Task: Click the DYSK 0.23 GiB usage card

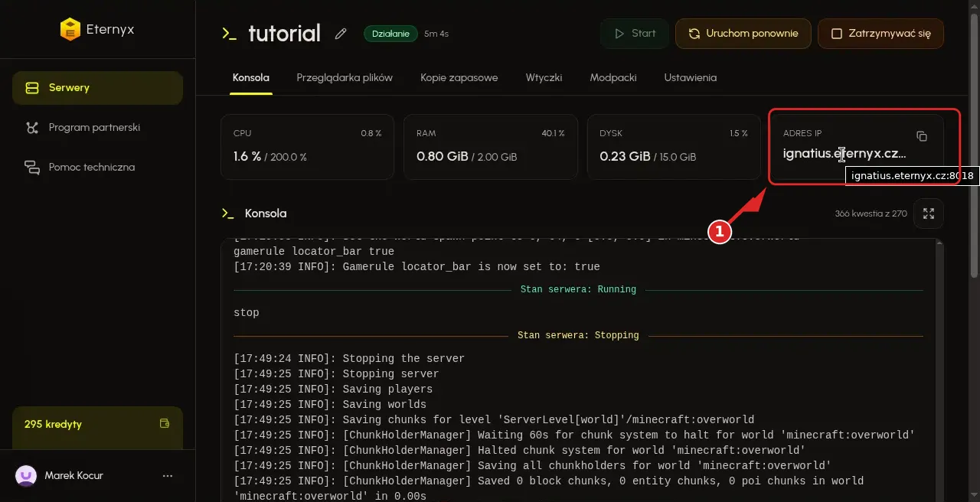Action: [x=674, y=147]
